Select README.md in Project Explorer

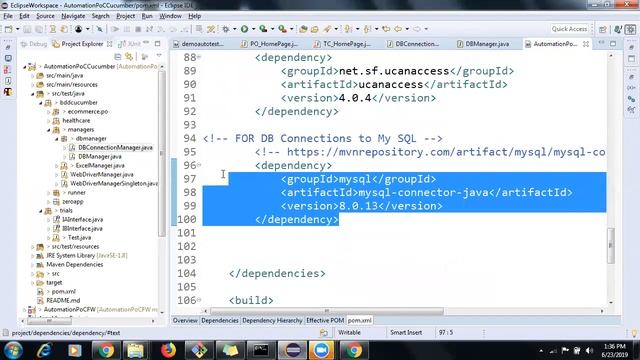63,301
